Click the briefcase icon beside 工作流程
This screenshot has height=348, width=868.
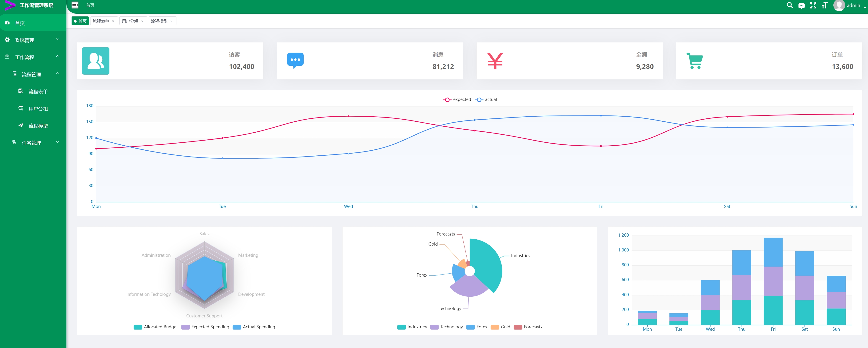(7, 57)
